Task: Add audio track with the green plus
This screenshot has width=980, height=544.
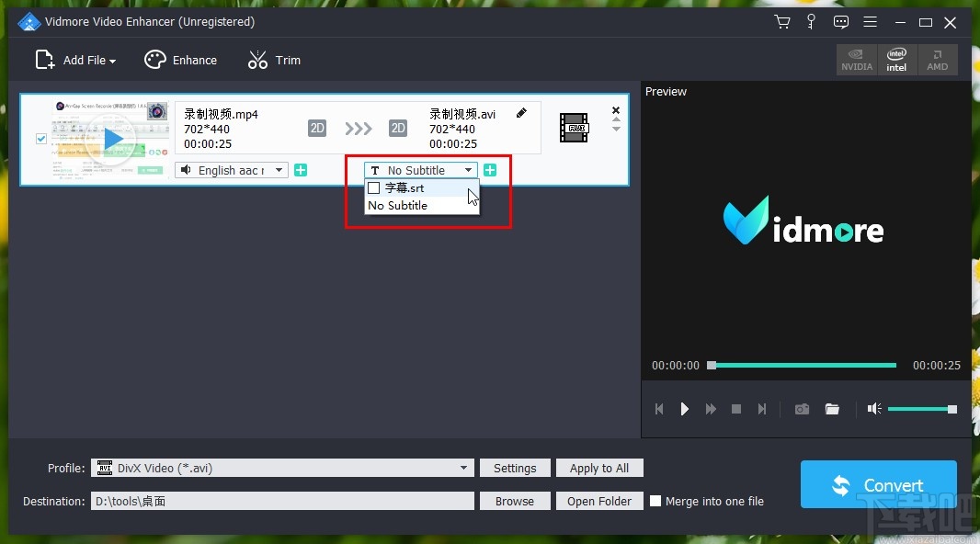Action: click(x=301, y=170)
